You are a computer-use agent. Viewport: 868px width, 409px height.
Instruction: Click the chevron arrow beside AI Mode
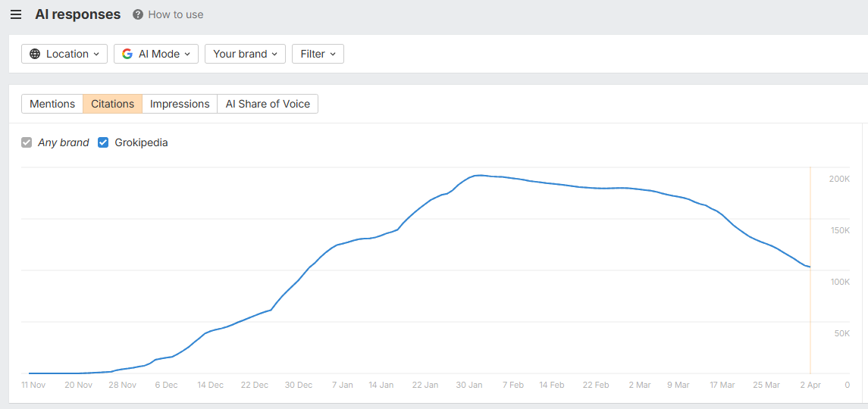(x=187, y=54)
